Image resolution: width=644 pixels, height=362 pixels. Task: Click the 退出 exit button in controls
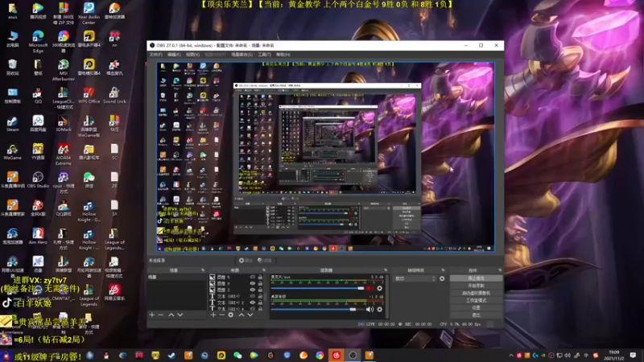476,315
